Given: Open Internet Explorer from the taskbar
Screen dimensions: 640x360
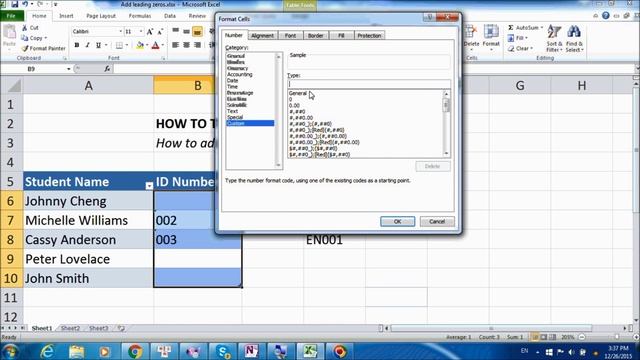Looking at the screenshot, I should (47, 351).
